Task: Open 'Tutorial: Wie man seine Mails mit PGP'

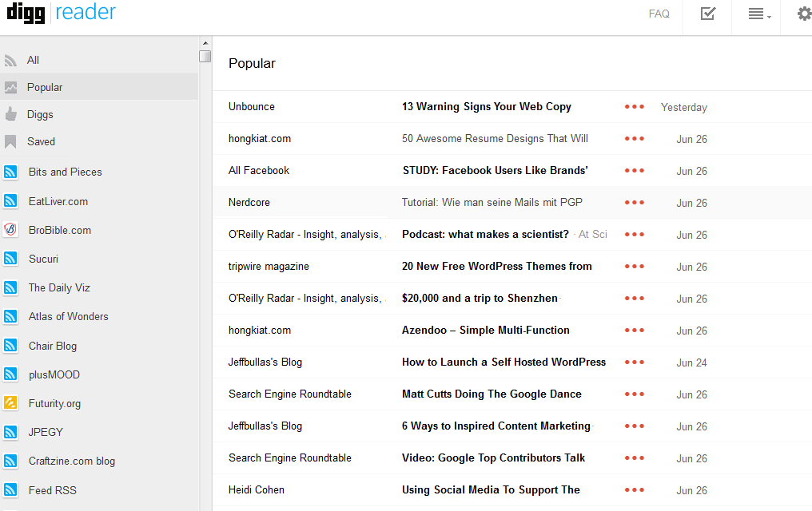Action: [x=492, y=202]
